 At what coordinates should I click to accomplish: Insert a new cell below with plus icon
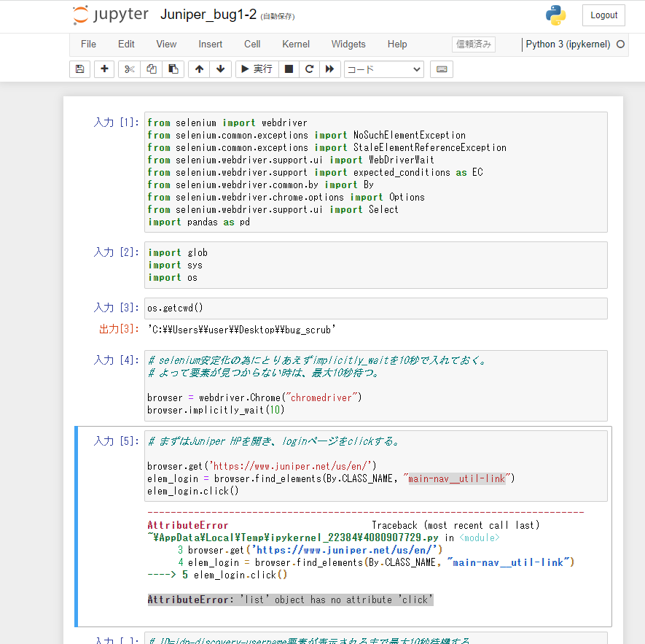pyautogui.click(x=104, y=69)
